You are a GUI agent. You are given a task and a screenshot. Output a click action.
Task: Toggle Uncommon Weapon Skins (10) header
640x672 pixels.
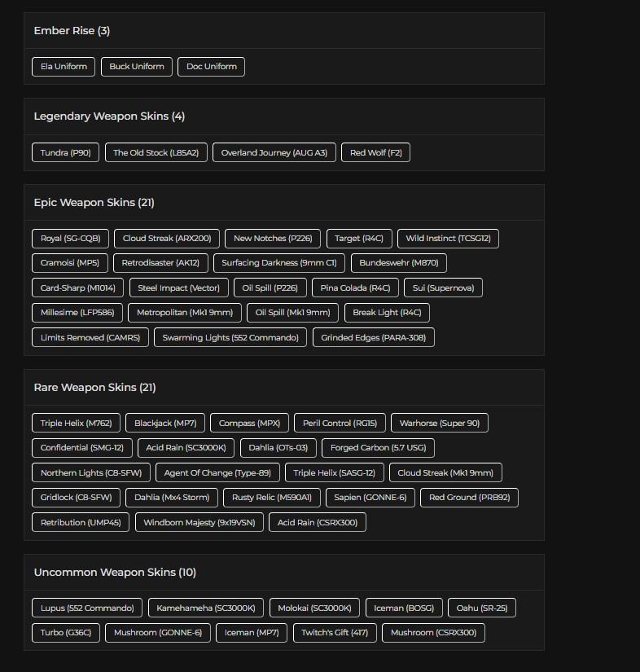coord(115,573)
